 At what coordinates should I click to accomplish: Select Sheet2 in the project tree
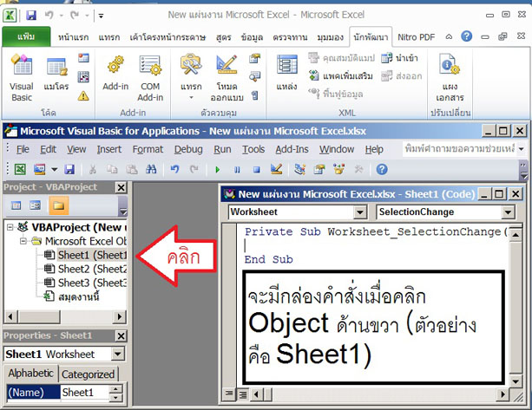pyautogui.click(x=91, y=269)
